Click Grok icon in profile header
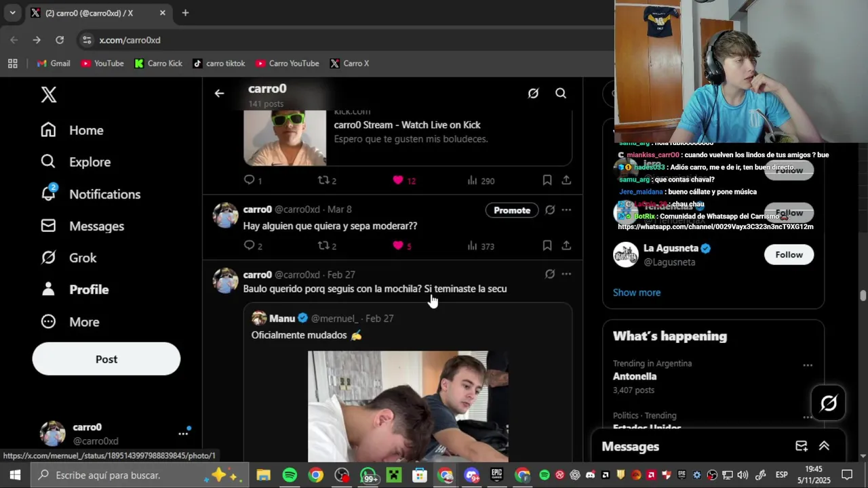Screen dimensions: 868x488 [x=534, y=94]
